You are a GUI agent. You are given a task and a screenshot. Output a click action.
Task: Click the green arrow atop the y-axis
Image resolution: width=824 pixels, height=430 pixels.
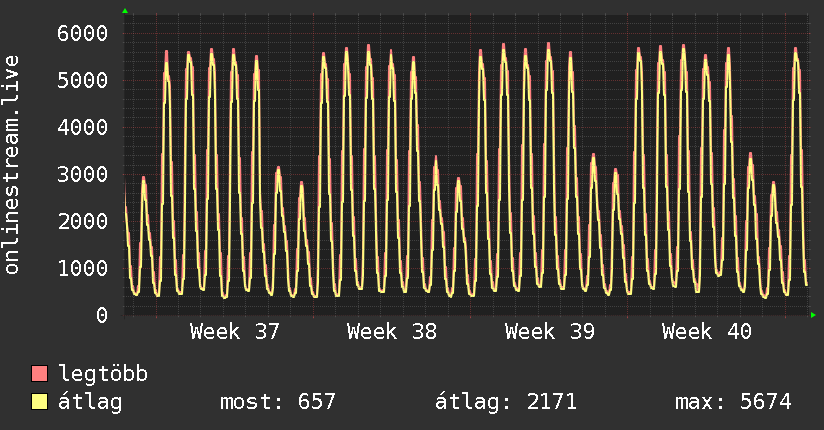[125, 11]
